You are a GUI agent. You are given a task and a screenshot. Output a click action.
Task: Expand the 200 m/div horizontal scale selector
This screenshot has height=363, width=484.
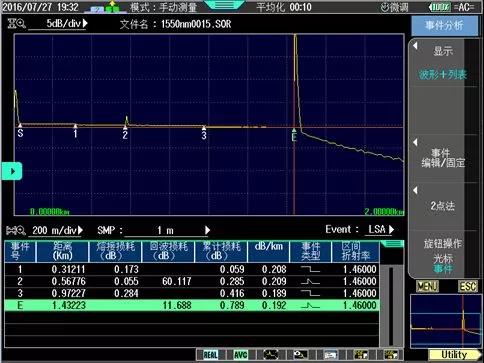pyautogui.click(x=57, y=230)
